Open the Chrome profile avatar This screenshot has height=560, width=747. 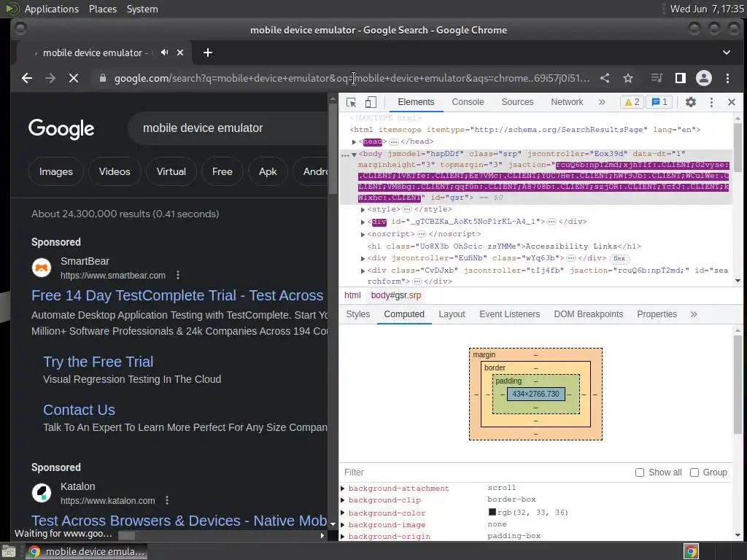pos(704,78)
